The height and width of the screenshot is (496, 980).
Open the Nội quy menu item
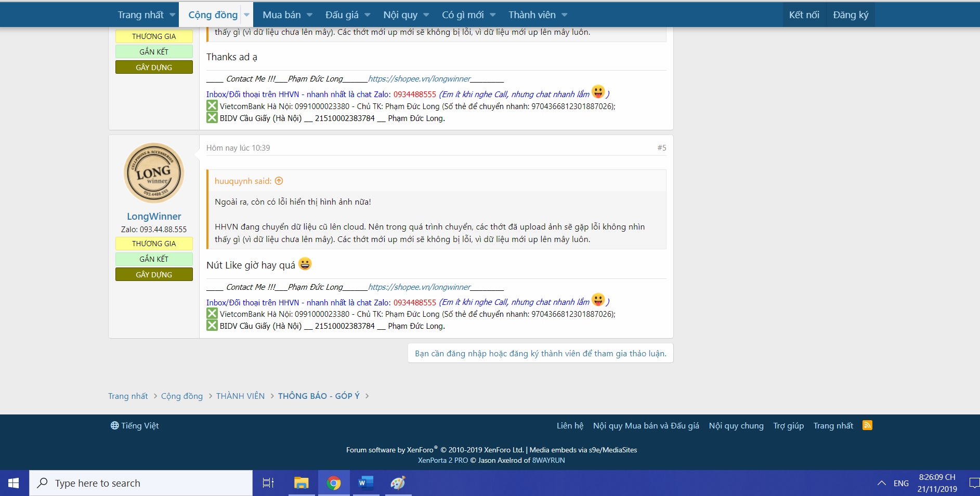pos(400,15)
